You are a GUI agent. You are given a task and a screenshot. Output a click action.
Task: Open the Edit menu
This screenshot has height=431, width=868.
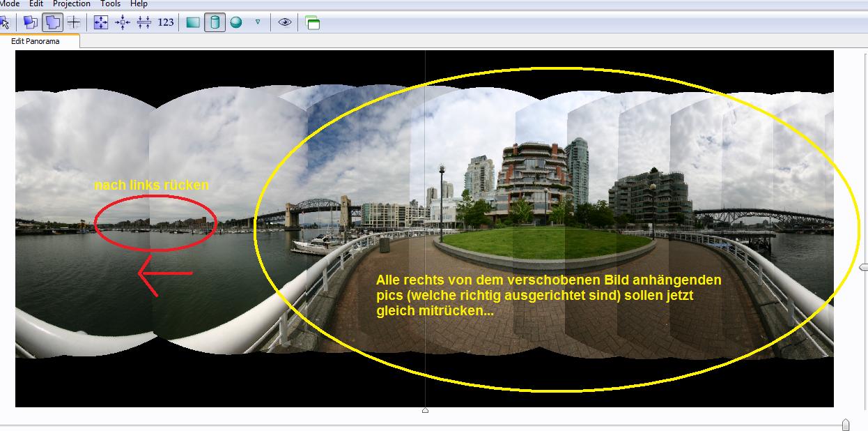[x=36, y=3]
